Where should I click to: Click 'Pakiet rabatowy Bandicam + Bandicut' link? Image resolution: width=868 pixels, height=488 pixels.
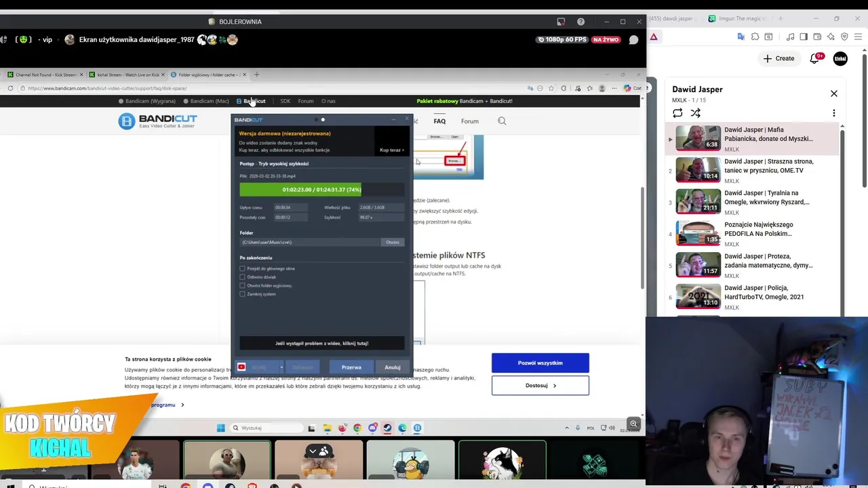pos(465,101)
